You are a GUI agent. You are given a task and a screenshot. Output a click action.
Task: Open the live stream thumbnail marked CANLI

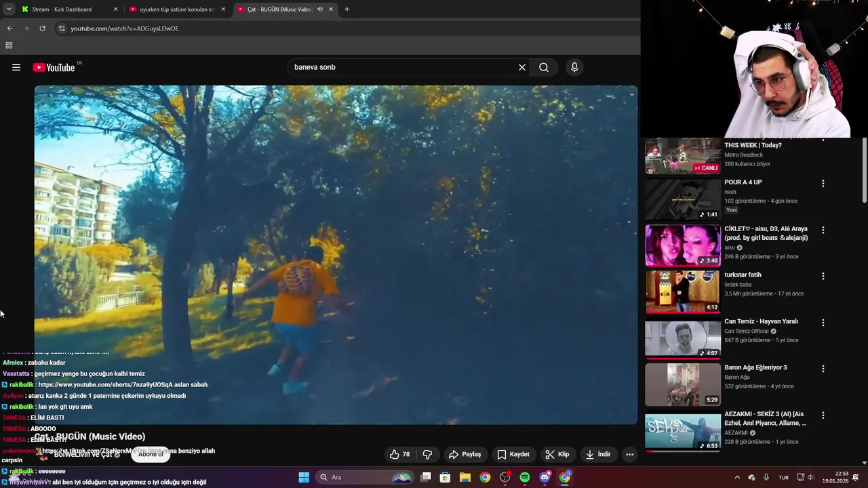click(x=683, y=156)
